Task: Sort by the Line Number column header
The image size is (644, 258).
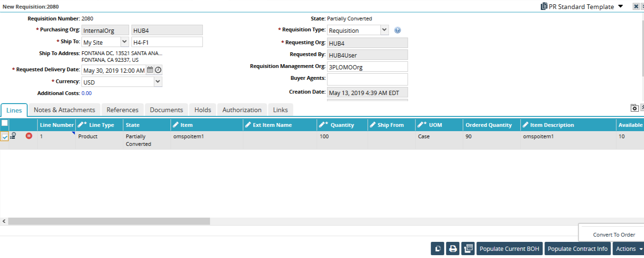Action: pyautogui.click(x=57, y=125)
